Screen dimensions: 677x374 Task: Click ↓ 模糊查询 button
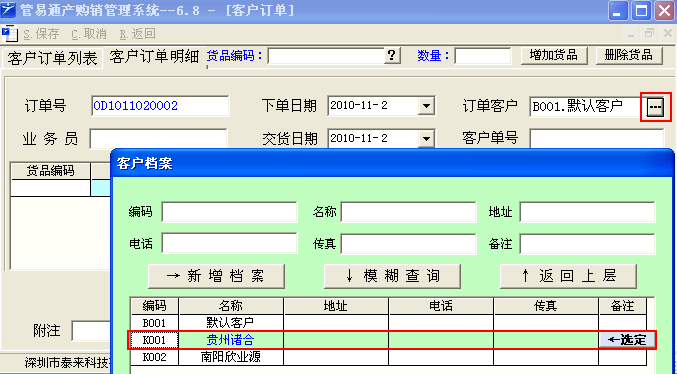[x=392, y=276]
